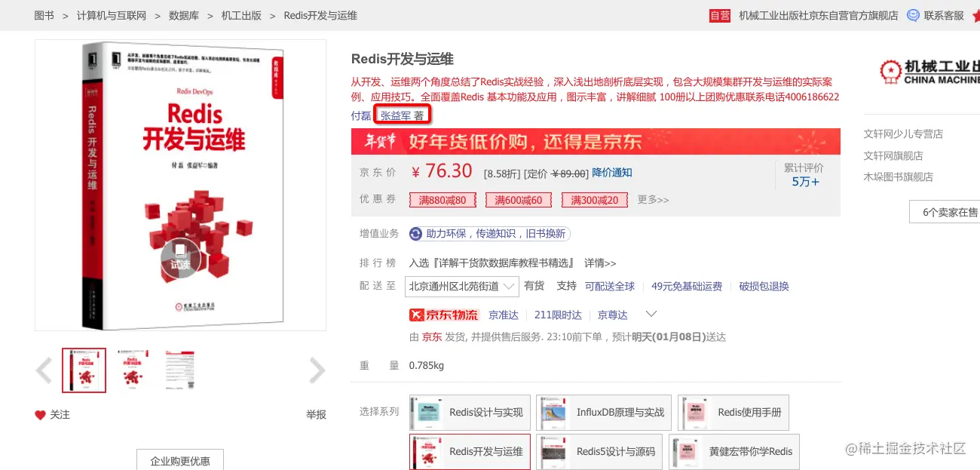Expand more coupons with 更多>>
Image resolution: width=980 pixels, height=470 pixels.
coord(653,200)
